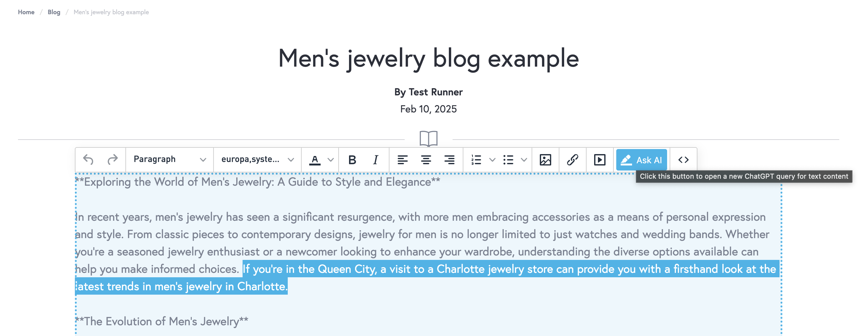
Task: Center align the text
Action: point(426,160)
